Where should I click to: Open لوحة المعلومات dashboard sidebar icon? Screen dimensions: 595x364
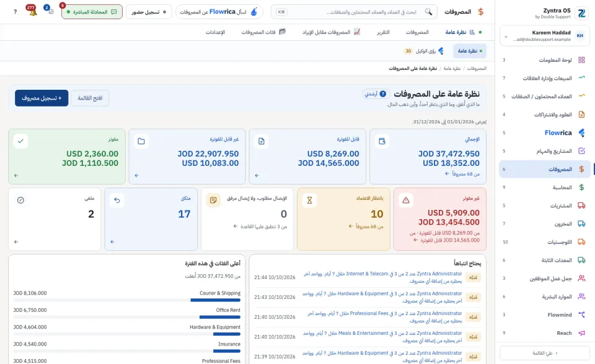pos(581,60)
